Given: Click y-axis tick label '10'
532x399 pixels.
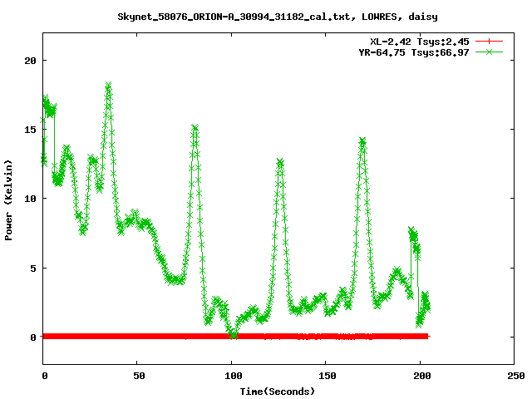Looking at the screenshot, I should 30,199.
